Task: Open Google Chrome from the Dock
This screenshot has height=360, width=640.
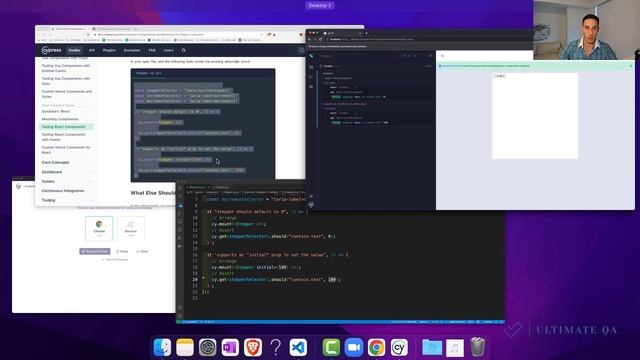Action: coord(376,347)
